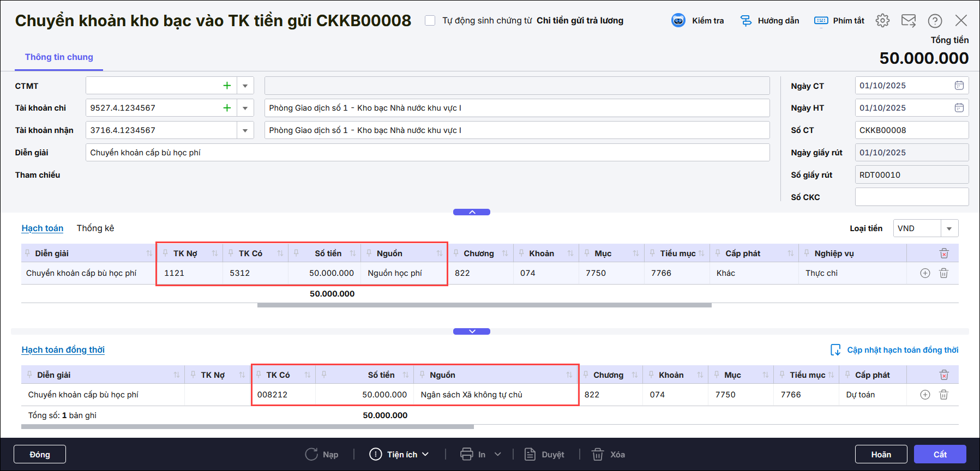Click the Xóa trash icon in bottom bar

[x=598, y=454]
